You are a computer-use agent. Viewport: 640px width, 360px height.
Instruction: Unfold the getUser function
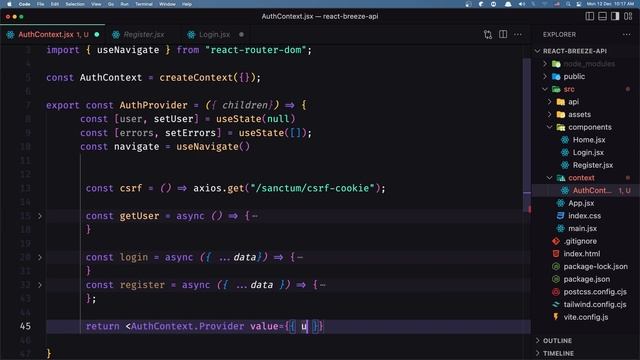pos(40,216)
